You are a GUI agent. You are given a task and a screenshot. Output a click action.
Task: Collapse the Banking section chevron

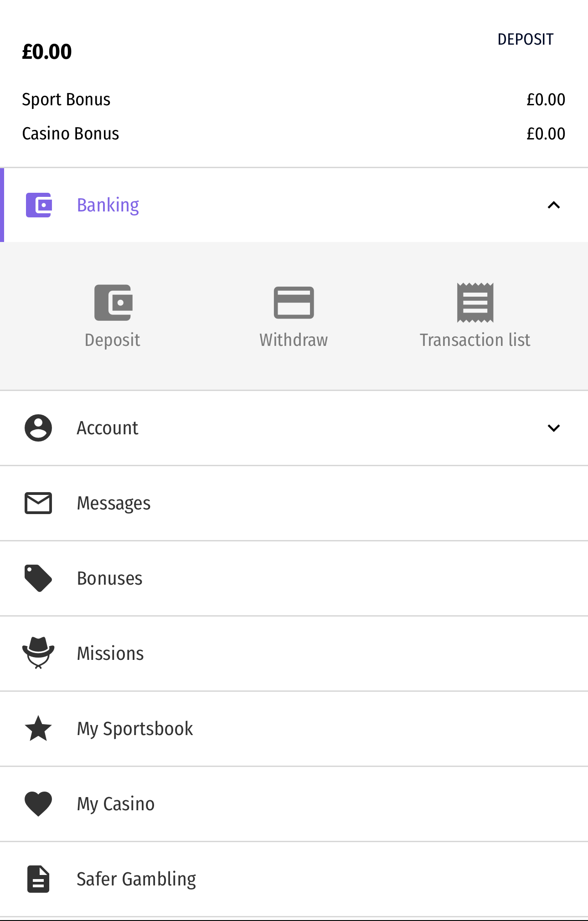553,205
